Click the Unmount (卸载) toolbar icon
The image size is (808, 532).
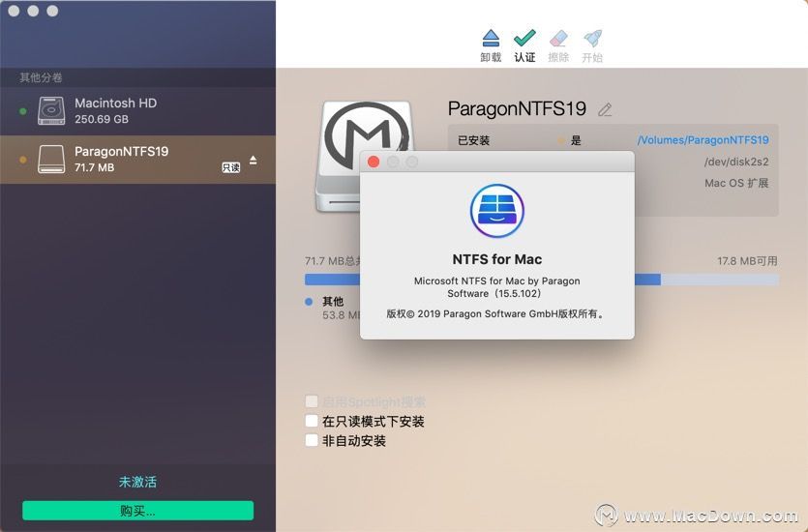pyautogui.click(x=491, y=39)
